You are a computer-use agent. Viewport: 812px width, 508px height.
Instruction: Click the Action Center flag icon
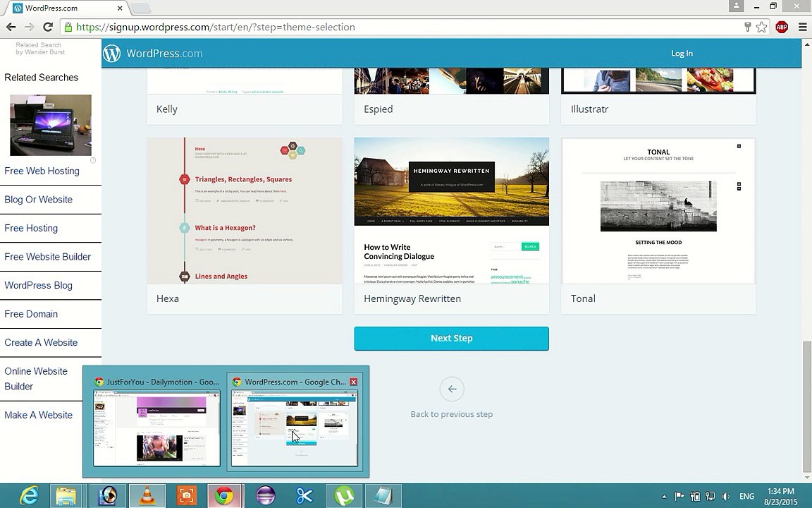click(x=679, y=496)
